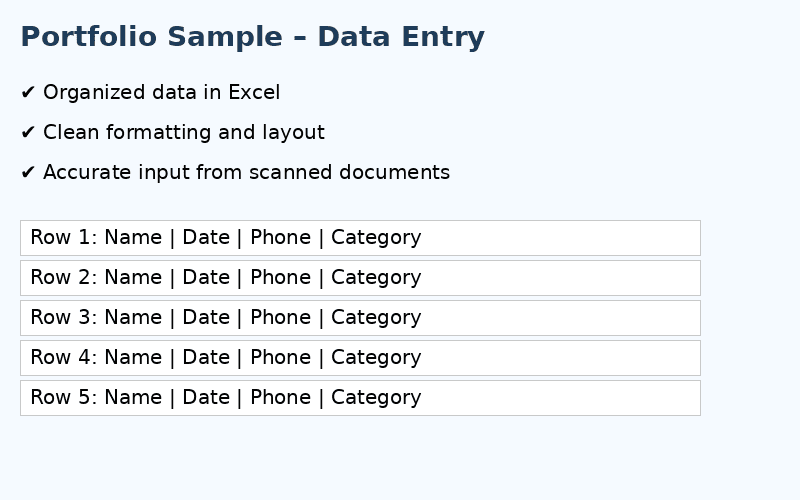This screenshot has width=800, height=500.
Task: Click the checkmark beside Accurate input from scanned documents
Action: (x=28, y=172)
